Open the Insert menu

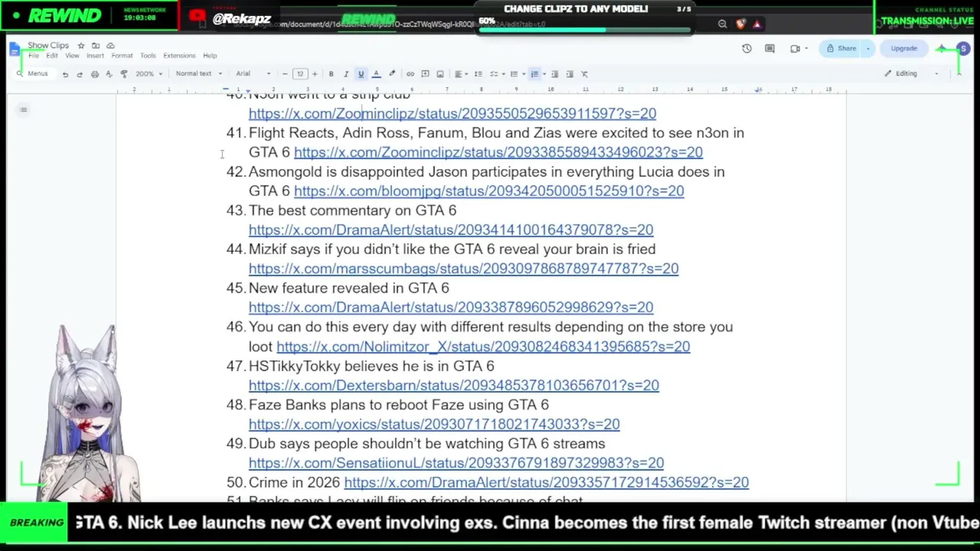95,56
